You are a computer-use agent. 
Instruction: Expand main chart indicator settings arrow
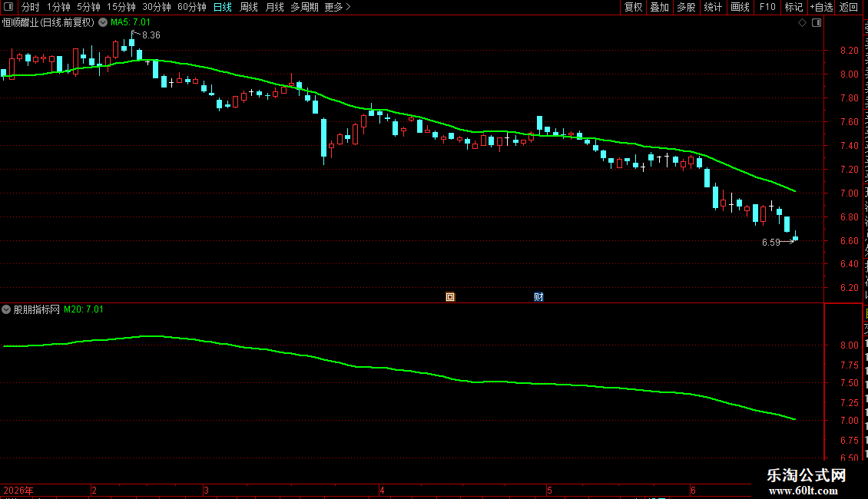point(103,22)
